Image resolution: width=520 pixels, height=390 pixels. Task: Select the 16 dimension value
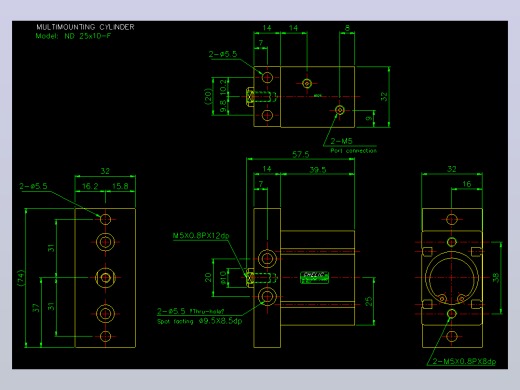tap(467, 184)
